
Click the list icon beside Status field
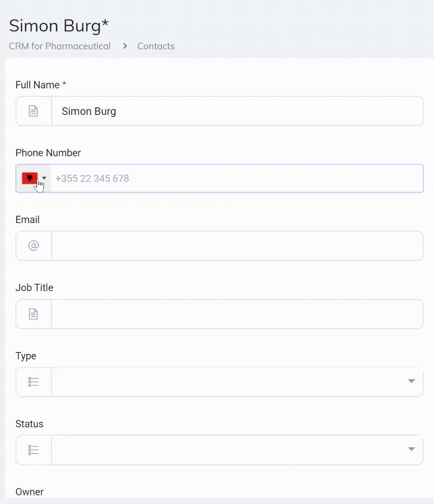point(33,449)
